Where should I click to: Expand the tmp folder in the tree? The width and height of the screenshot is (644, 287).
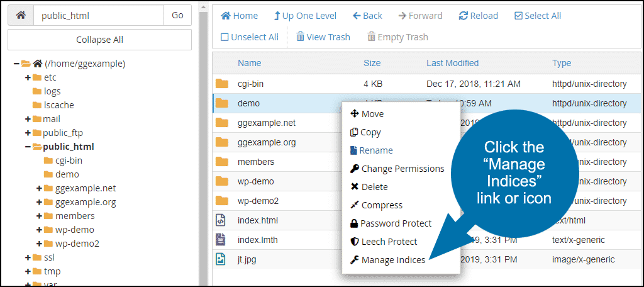pyautogui.click(x=28, y=271)
